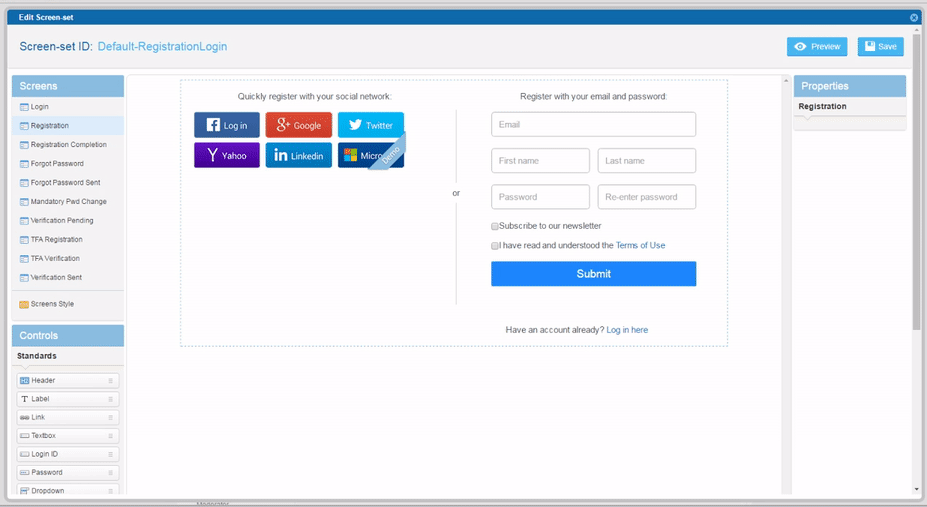Click the Header control icon

click(x=24, y=381)
